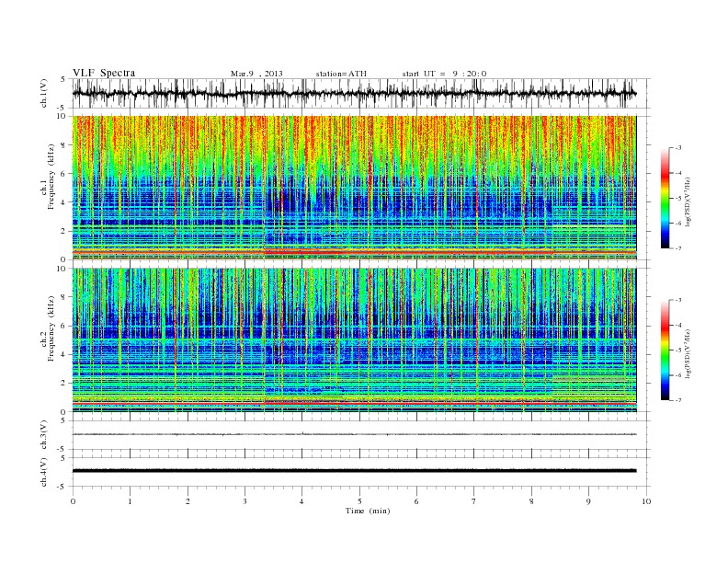This screenshot has height=563, width=728.
Task: Click time axis tick label "1"
Action: (x=131, y=501)
